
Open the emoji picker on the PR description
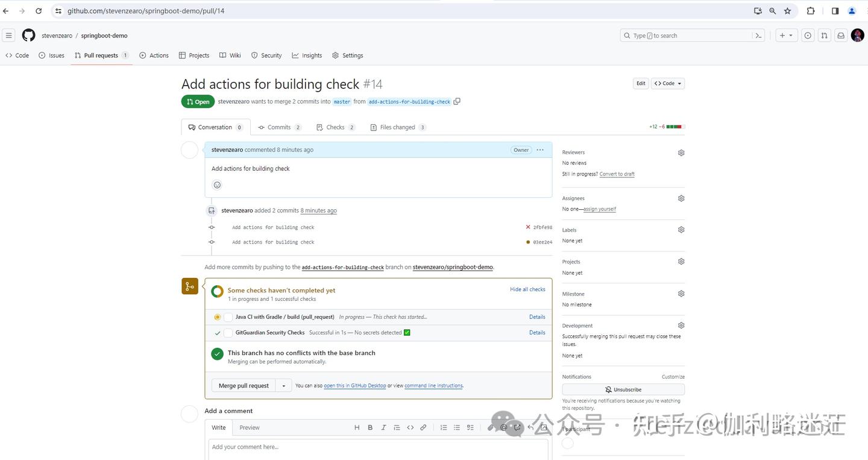pos(217,184)
